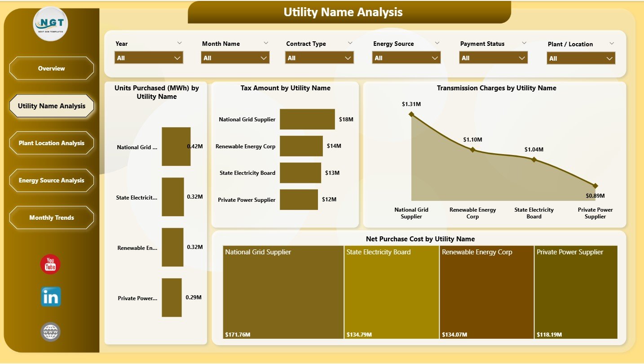Select the Utility Name Analysis tab
Image resolution: width=644 pixels, height=364 pixels.
(51, 106)
